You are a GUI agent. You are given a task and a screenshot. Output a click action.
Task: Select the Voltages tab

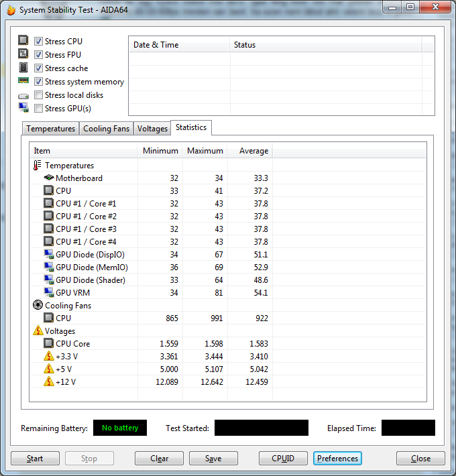click(152, 129)
